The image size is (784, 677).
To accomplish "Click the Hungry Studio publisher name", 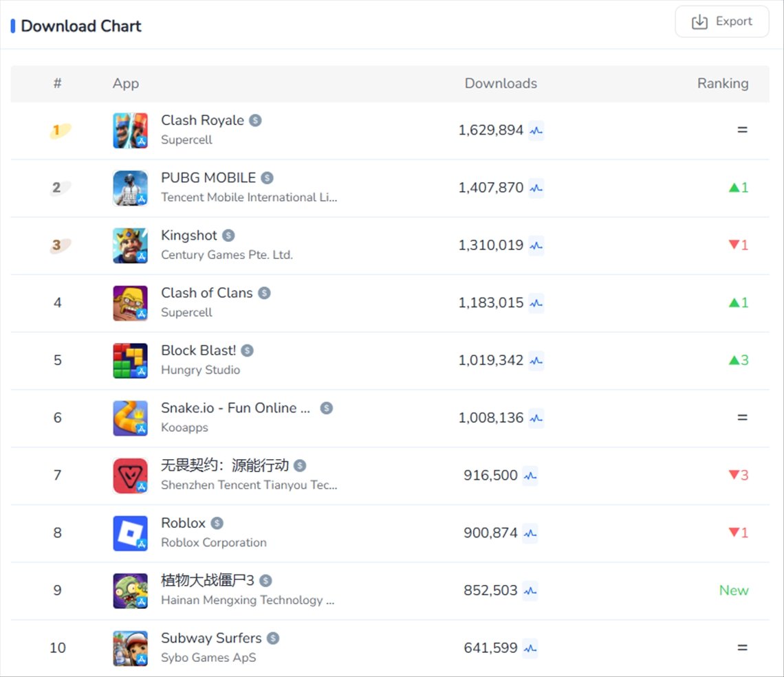I will point(200,370).
